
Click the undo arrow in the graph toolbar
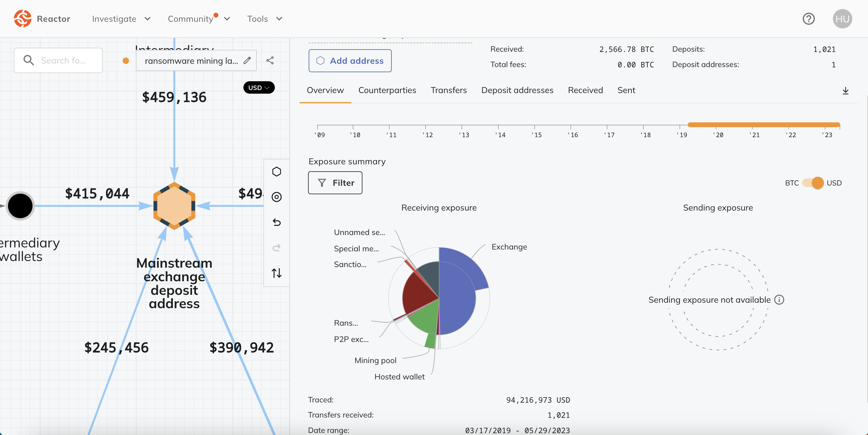(276, 222)
